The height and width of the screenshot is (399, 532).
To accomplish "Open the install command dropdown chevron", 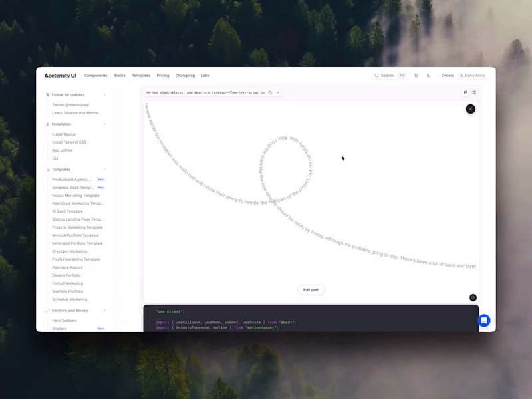I will (278, 92).
